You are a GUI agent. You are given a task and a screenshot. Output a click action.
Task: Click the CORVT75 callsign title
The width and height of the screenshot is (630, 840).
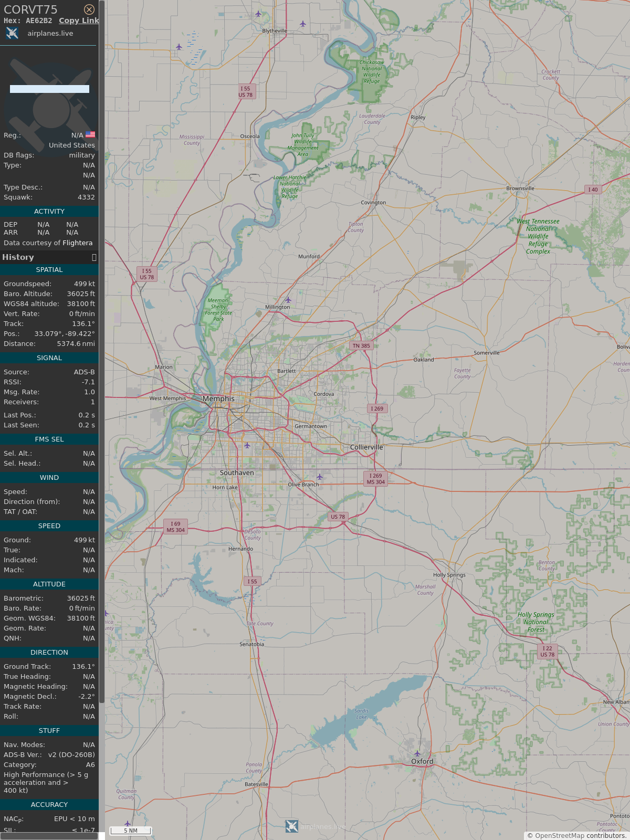30,9
